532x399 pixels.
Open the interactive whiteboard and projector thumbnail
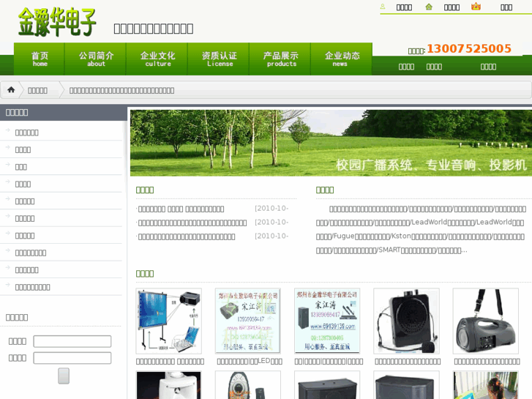click(168, 321)
